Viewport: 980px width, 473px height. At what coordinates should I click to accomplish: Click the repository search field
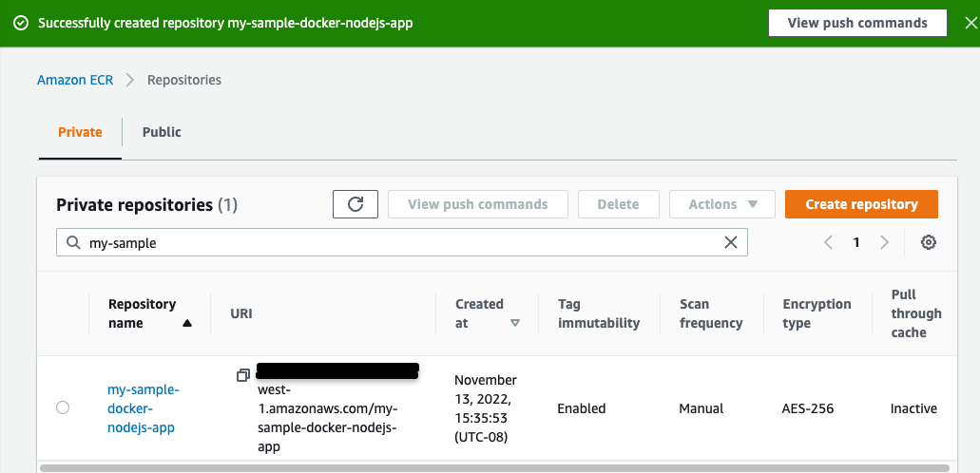[402, 242]
